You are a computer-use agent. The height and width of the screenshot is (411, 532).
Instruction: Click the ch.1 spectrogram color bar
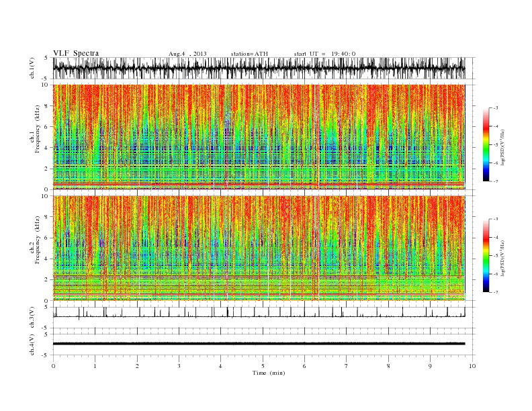tap(486, 144)
